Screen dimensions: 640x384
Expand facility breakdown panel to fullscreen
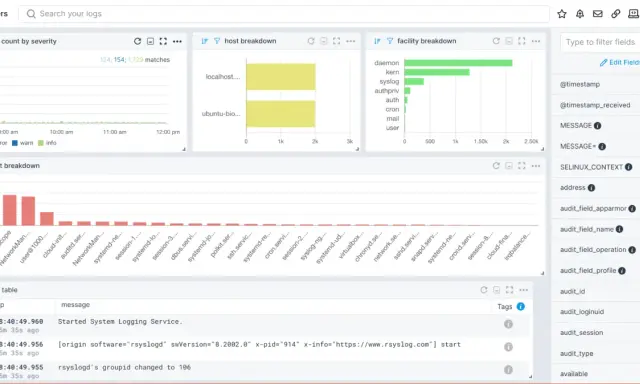point(522,41)
